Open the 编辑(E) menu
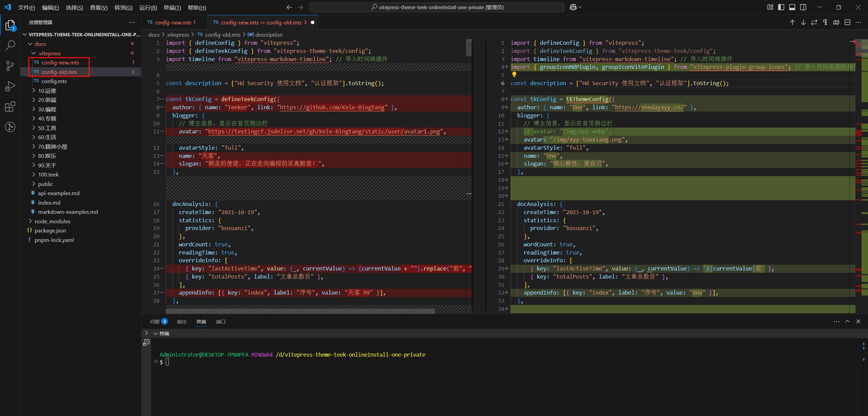 click(51, 7)
